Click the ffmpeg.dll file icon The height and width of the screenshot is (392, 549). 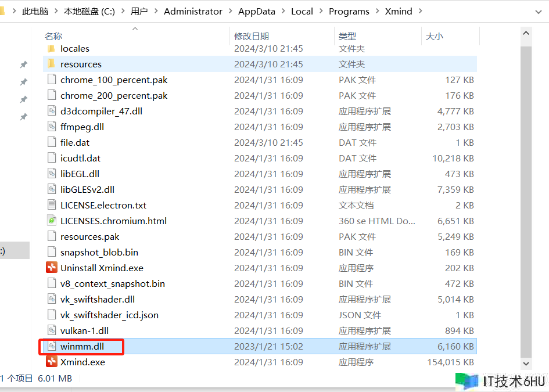coord(52,127)
